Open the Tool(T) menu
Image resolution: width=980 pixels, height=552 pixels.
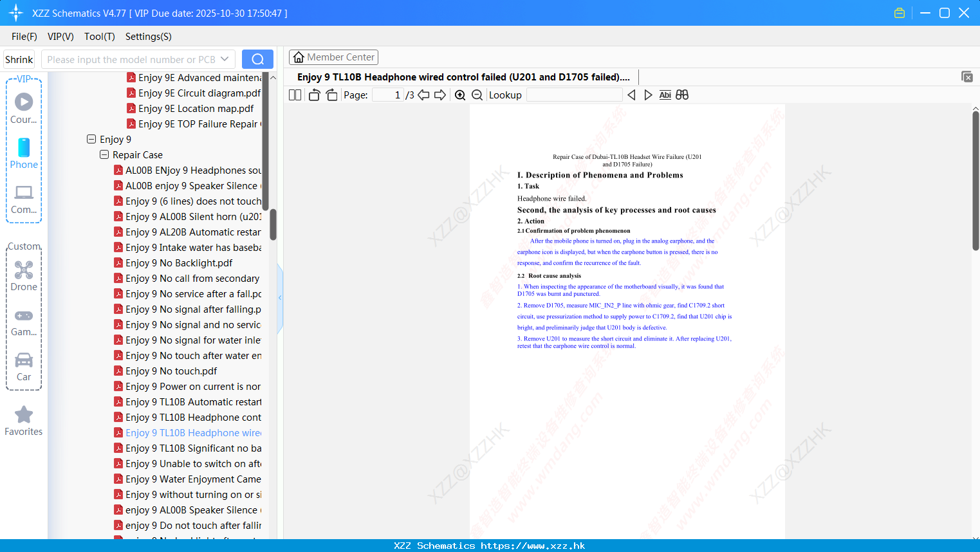click(100, 36)
